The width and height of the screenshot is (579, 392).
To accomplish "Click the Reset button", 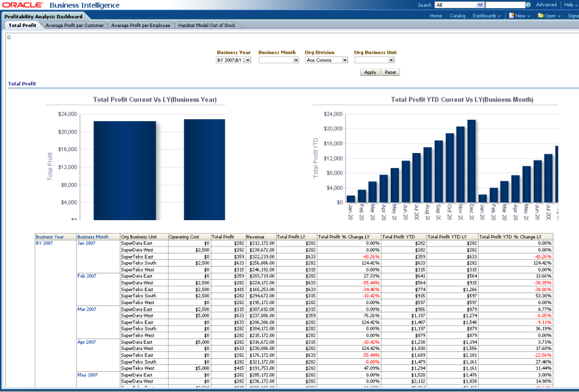I will pyautogui.click(x=390, y=72).
